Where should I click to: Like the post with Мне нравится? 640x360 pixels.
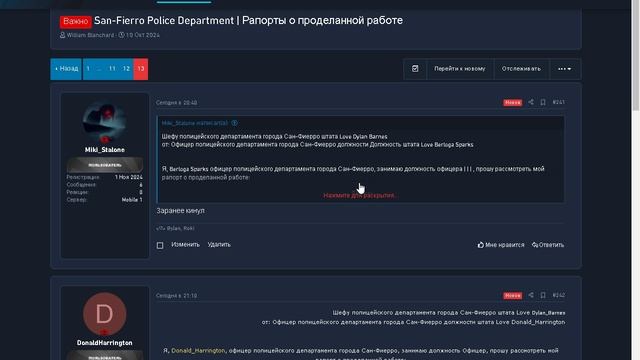[x=501, y=245]
